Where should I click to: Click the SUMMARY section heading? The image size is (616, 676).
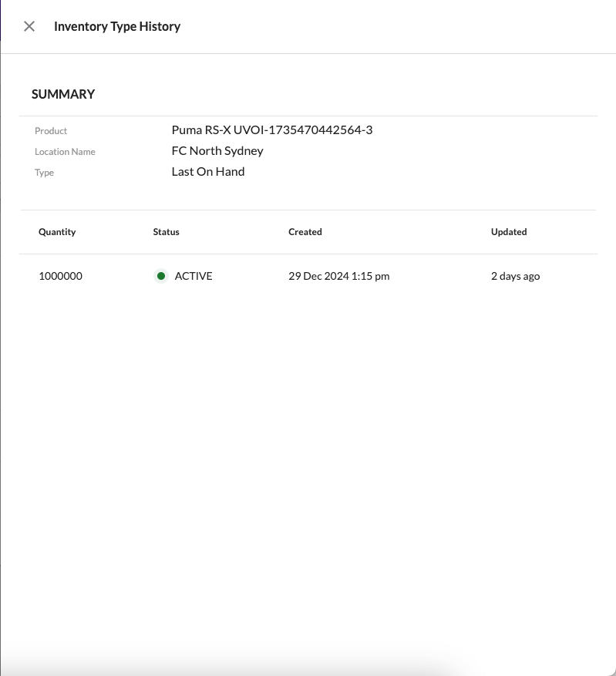point(63,94)
